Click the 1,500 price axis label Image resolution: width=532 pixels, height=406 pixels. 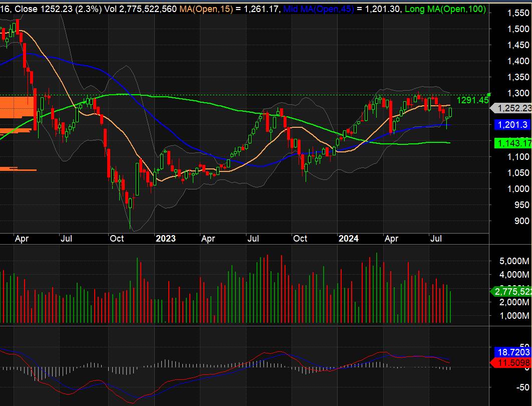pyautogui.click(x=518, y=29)
